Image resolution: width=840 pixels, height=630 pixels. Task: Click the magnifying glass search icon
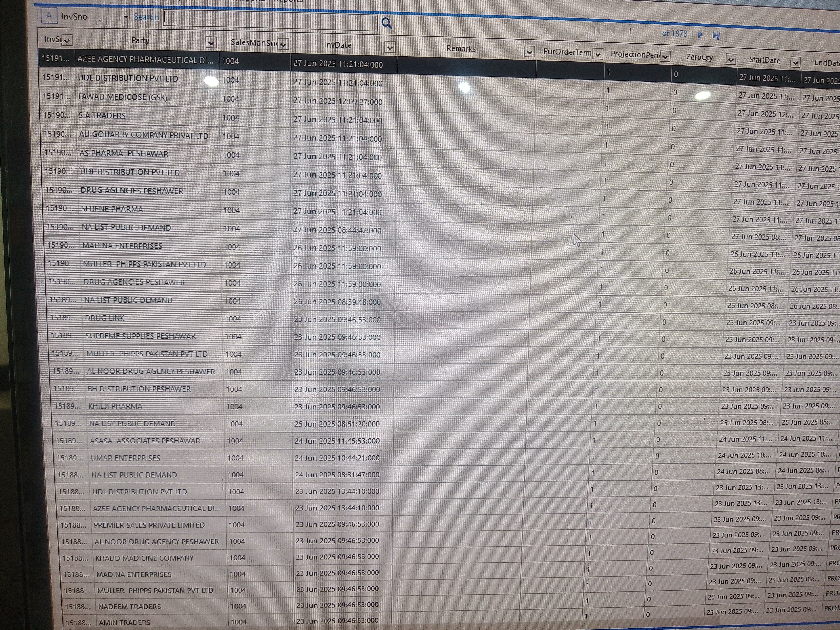[386, 24]
